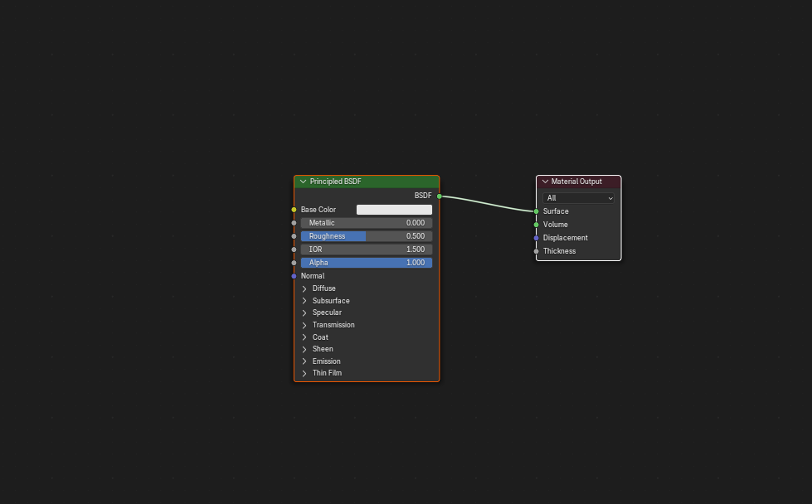Click the Normal label text
812x504 pixels.
(x=313, y=276)
